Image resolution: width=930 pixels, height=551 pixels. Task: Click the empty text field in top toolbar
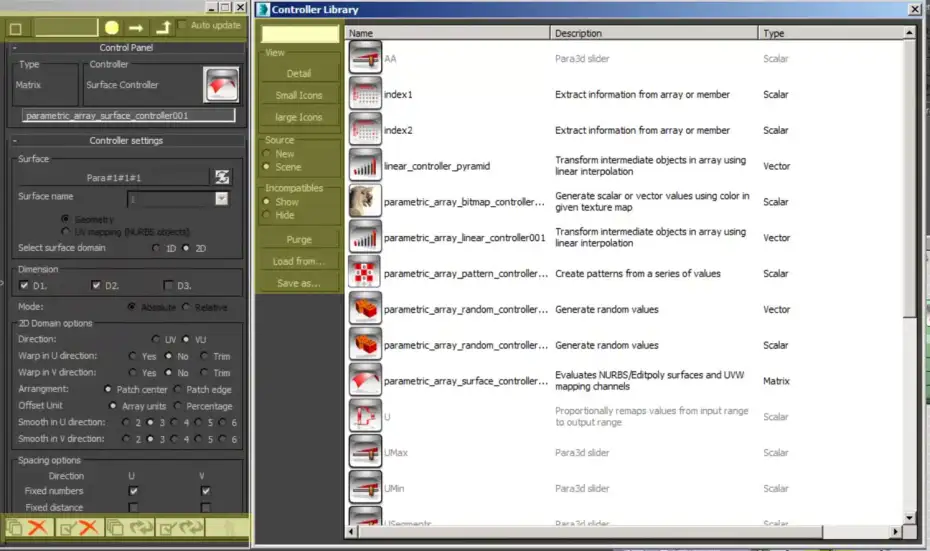point(66,27)
